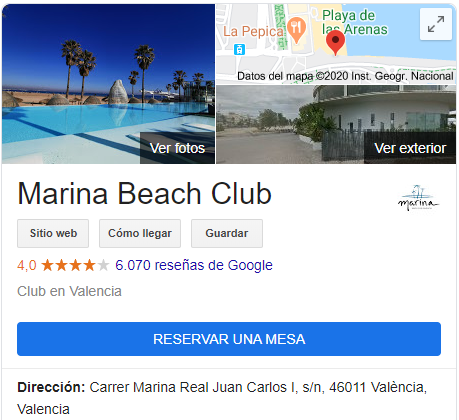459x420 pixels.
Task: Click the Playa de las Arenas label
Action: pyautogui.click(x=355, y=22)
